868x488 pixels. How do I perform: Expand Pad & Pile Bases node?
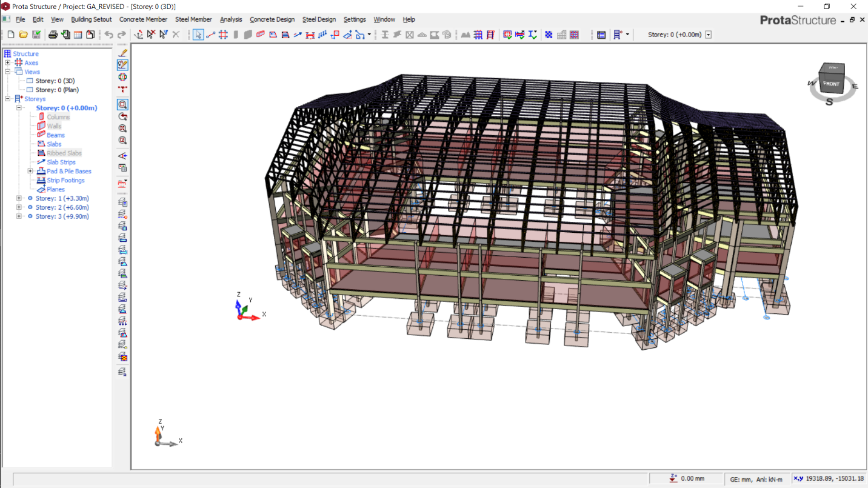click(30, 171)
